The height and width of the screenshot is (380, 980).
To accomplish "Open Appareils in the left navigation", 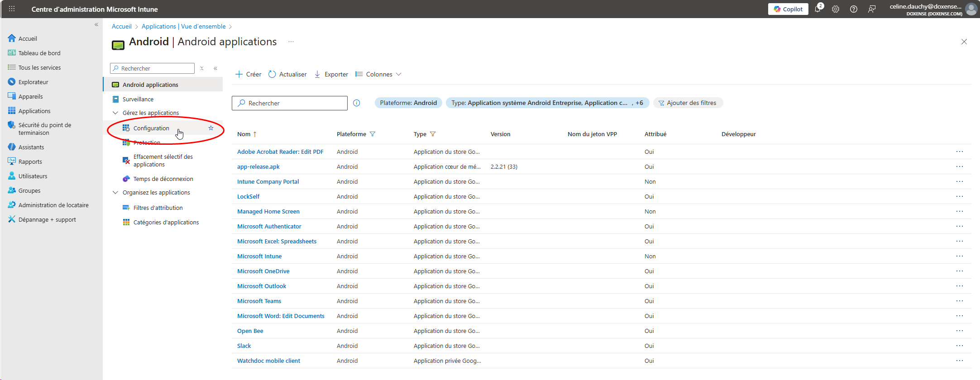I will [x=30, y=96].
